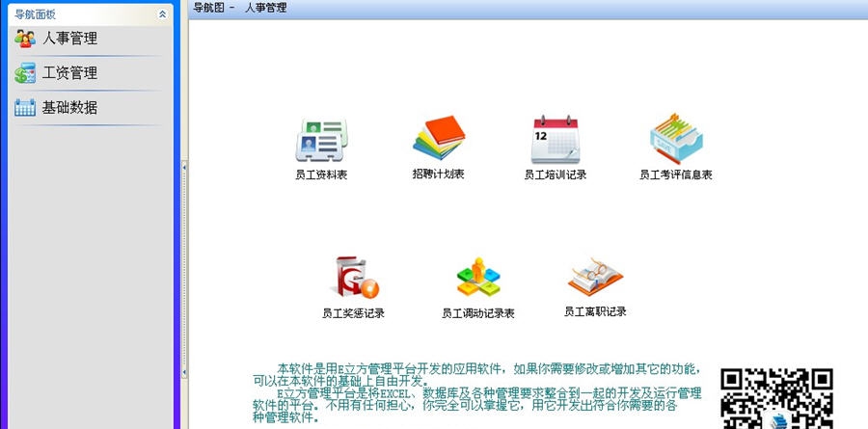Click the upper splitter arrow beside sidebar
This screenshot has height=429, width=868.
pos(184,166)
